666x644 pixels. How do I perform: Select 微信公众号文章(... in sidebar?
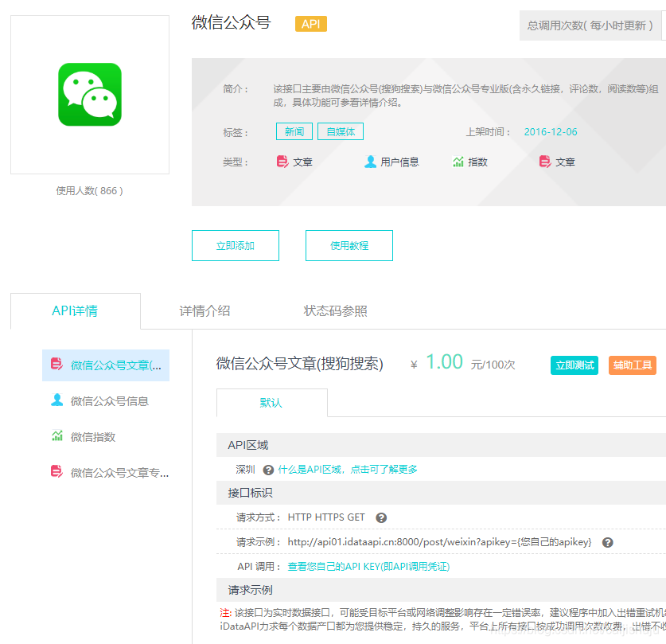(x=106, y=365)
